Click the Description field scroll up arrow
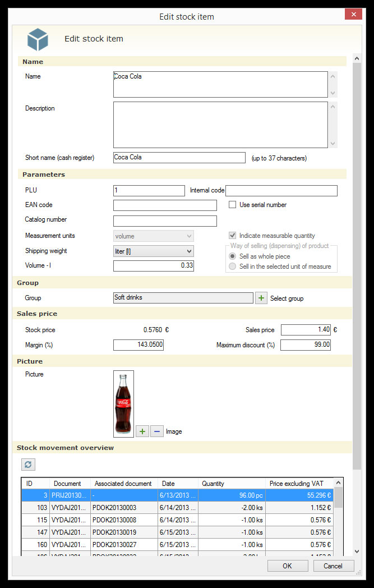Image resolution: width=374 pixels, height=588 pixels. pos(333,107)
